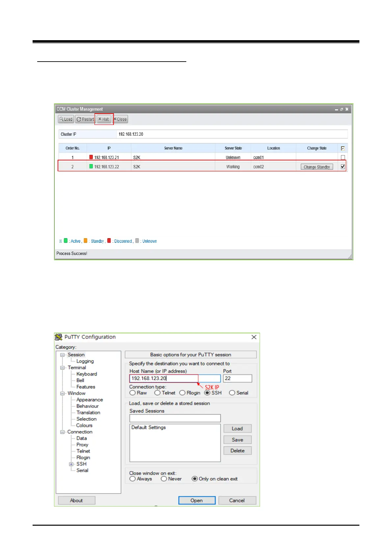Close the PuTTY Configuration dialog
392x555 pixels.
pyautogui.click(x=254, y=337)
